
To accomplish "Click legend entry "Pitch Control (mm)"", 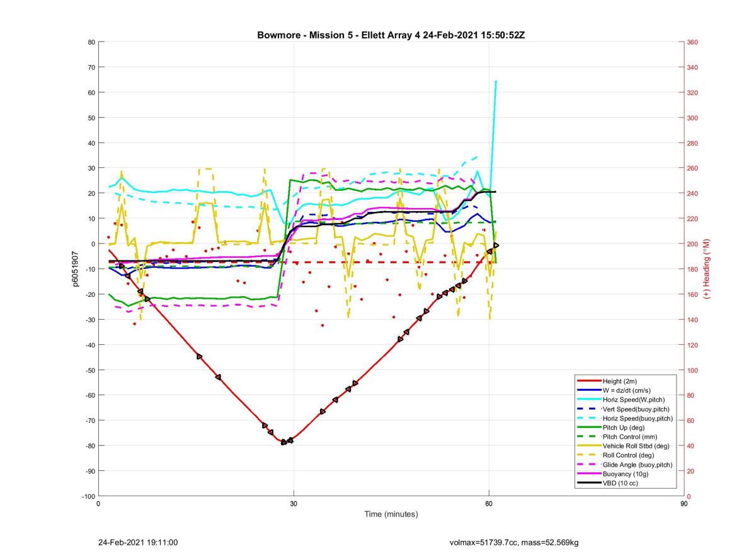I will click(x=631, y=436).
